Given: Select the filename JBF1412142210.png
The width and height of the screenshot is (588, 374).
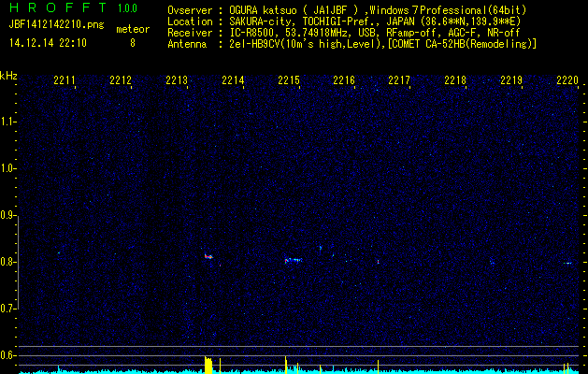Looking at the screenshot, I should point(56,25).
